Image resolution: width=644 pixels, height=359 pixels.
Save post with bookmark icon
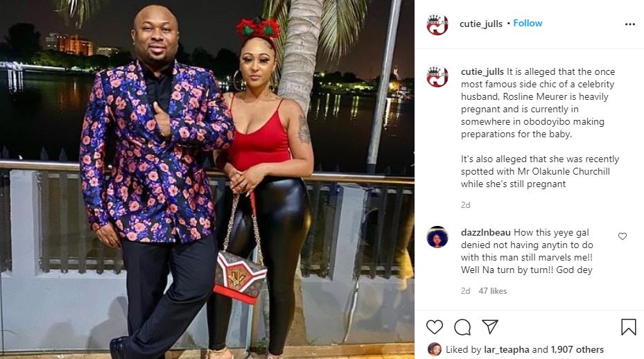(x=628, y=327)
